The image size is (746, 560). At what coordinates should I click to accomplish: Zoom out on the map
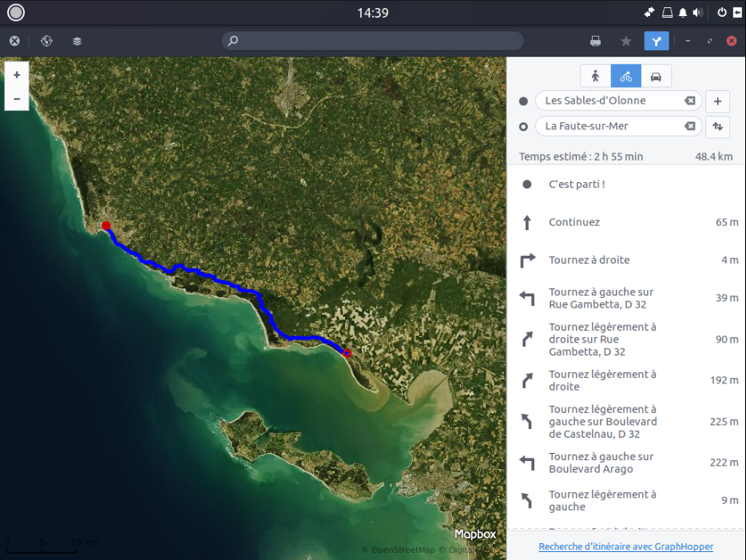[x=17, y=98]
